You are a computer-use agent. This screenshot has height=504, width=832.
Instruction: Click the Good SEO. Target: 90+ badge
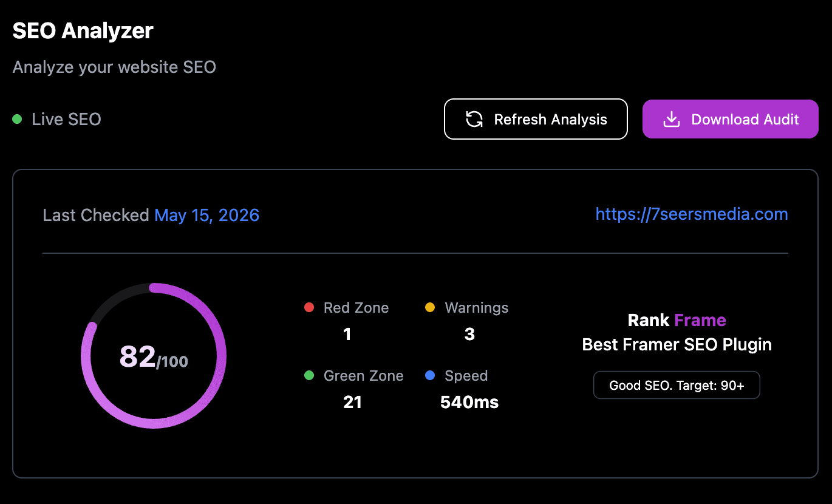[677, 386]
